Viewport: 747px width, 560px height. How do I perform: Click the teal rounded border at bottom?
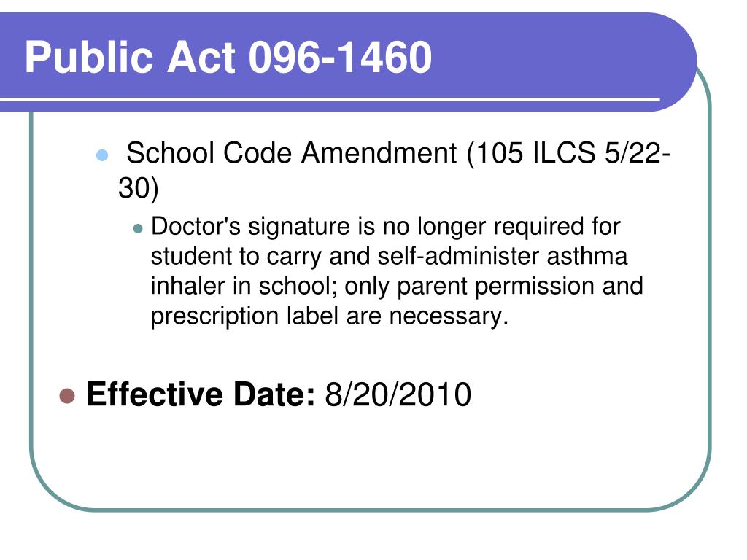[371, 510]
